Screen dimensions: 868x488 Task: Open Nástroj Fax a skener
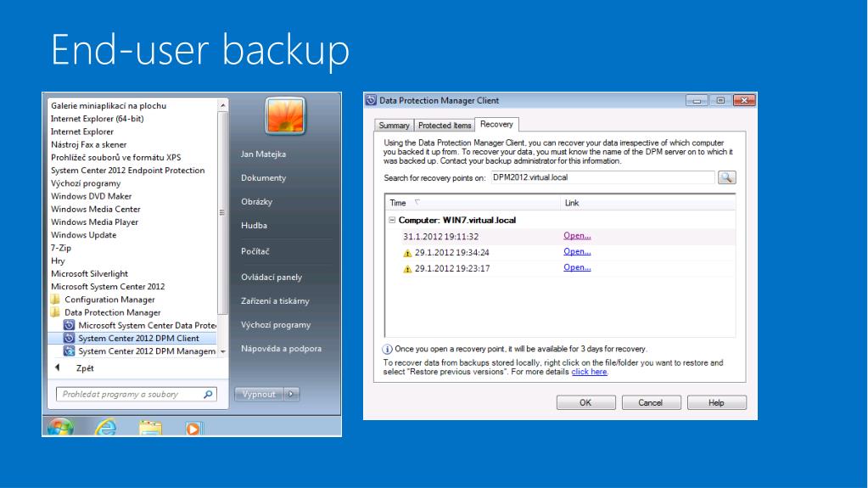tap(88, 144)
